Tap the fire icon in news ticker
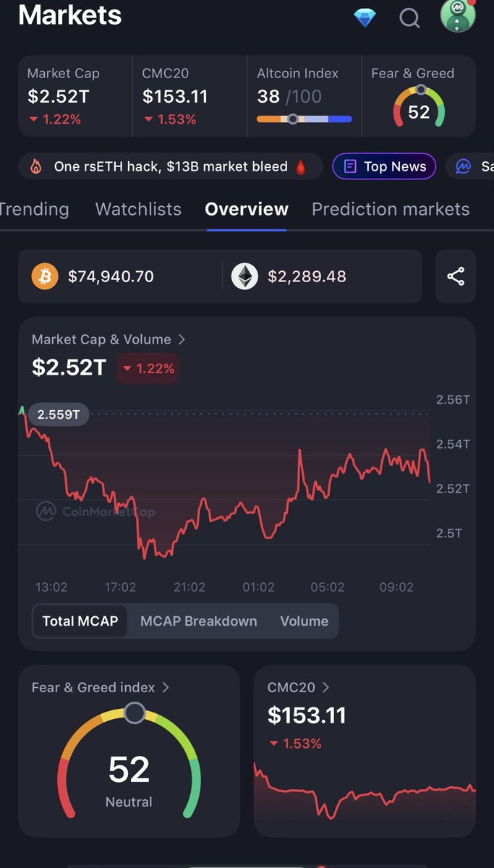 (x=36, y=167)
